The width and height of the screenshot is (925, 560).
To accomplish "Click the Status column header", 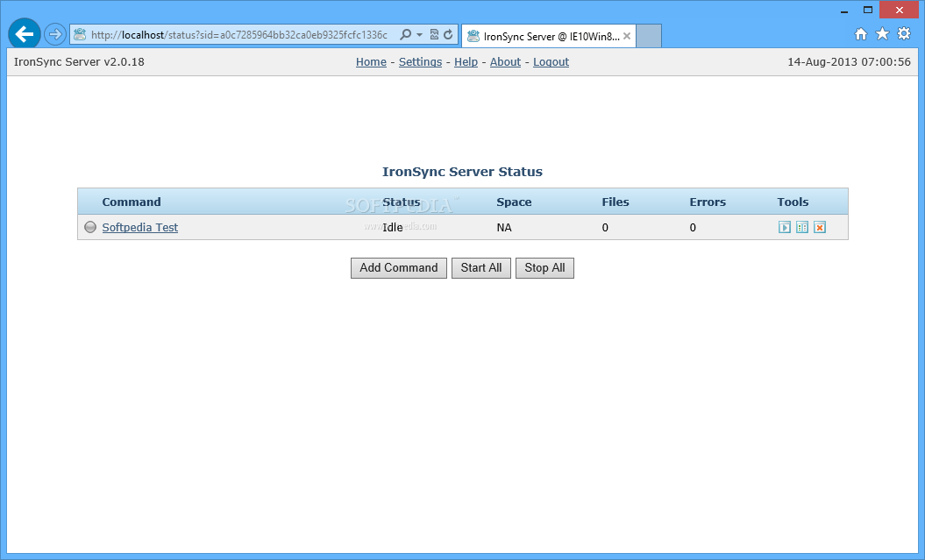I will pos(402,202).
